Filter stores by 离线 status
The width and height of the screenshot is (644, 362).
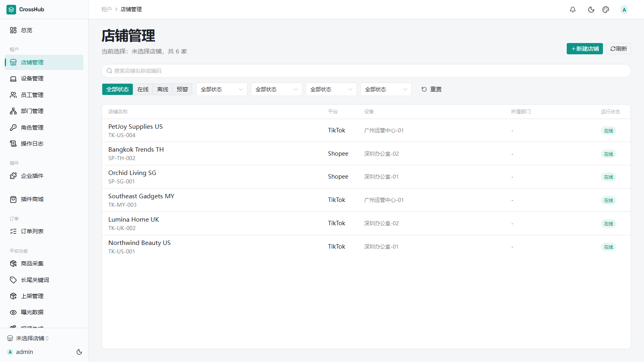click(x=163, y=89)
